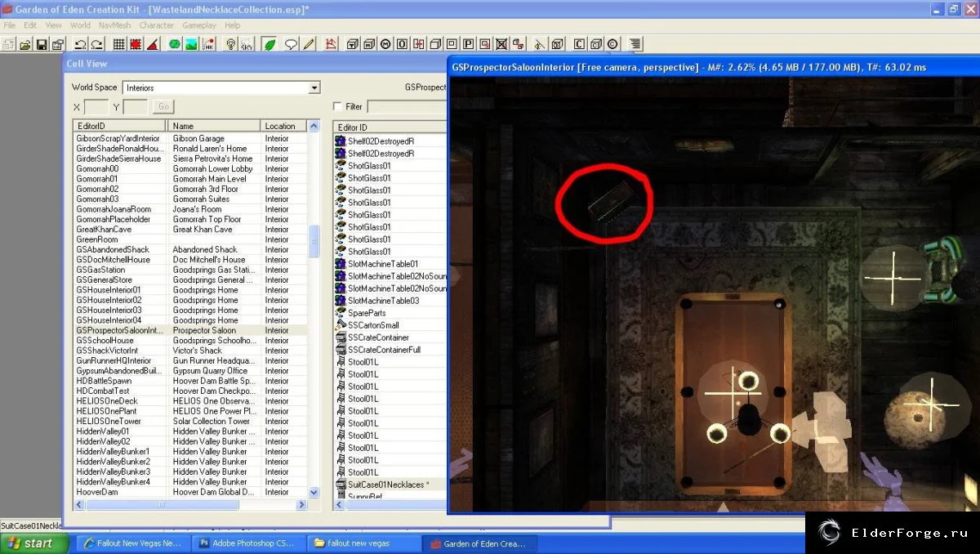This screenshot has height=554, width=980.
Task: Switch to Fallout New Vegas Ne... taskbar button
Action: coord(132,543)
